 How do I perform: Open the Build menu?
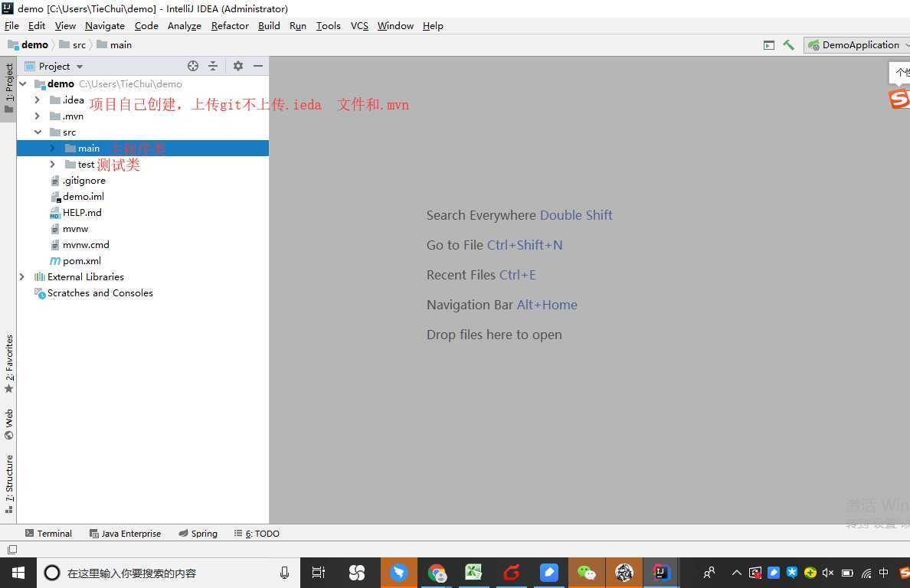coord(269,25)
